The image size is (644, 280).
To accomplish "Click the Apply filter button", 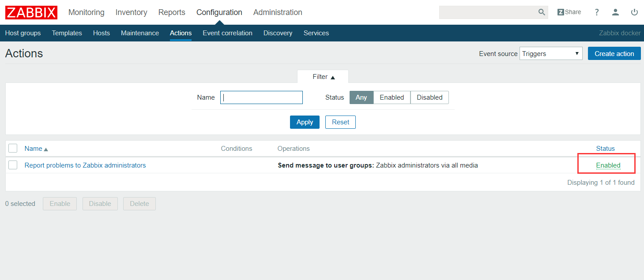I will [x=305, y=122].
